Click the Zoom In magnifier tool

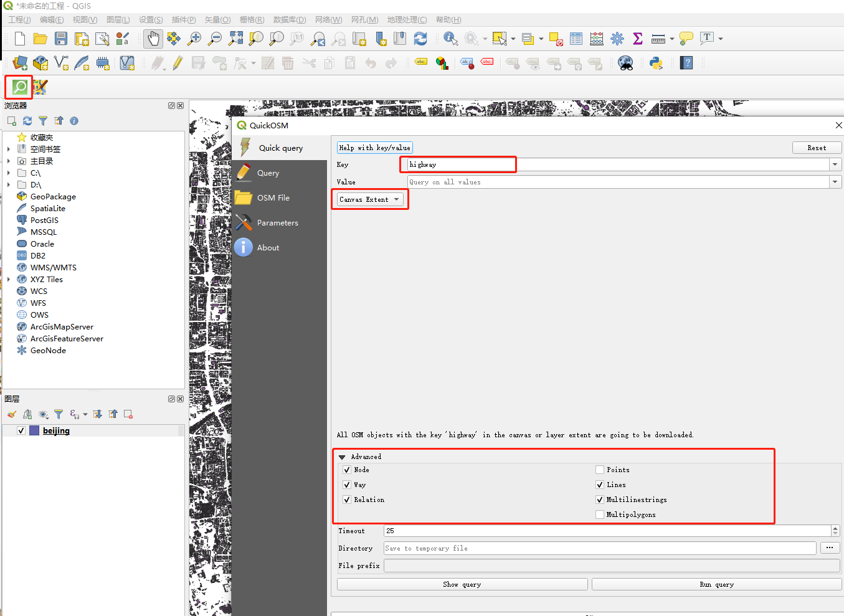[194, 39]
